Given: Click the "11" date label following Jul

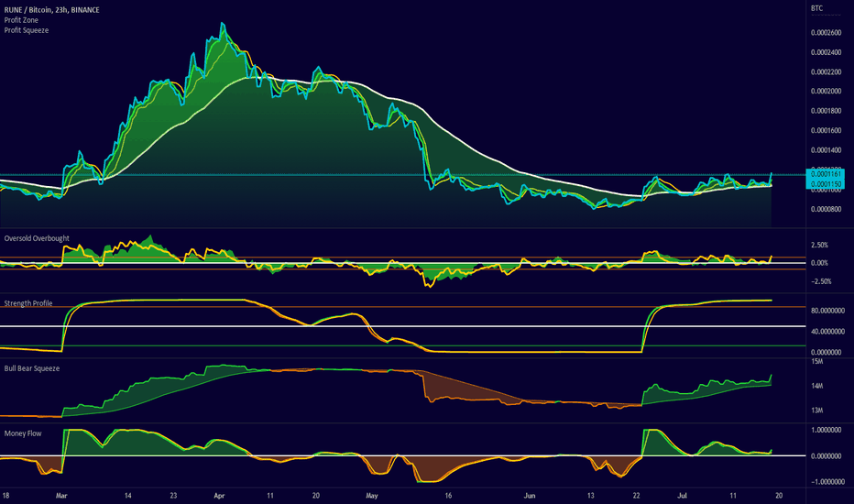Looking at the screenshot, I should (733, 495).
